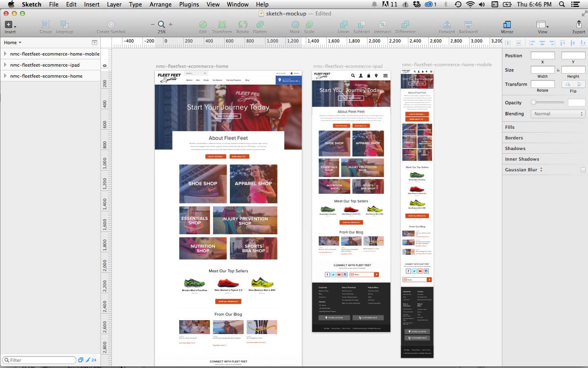
Task: Click the Export icon in the toolbar
Action: point(579,25)
